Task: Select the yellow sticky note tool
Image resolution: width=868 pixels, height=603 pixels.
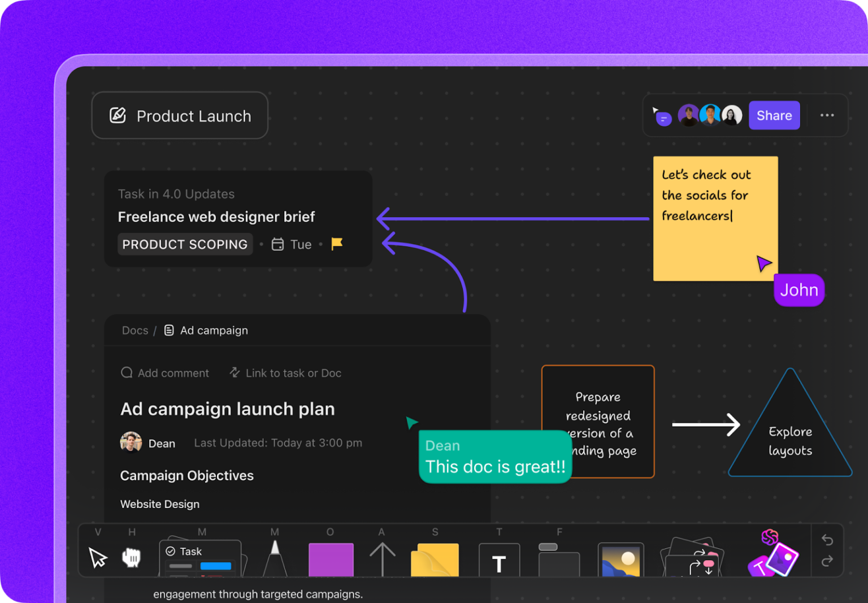Action: point(435,560)
